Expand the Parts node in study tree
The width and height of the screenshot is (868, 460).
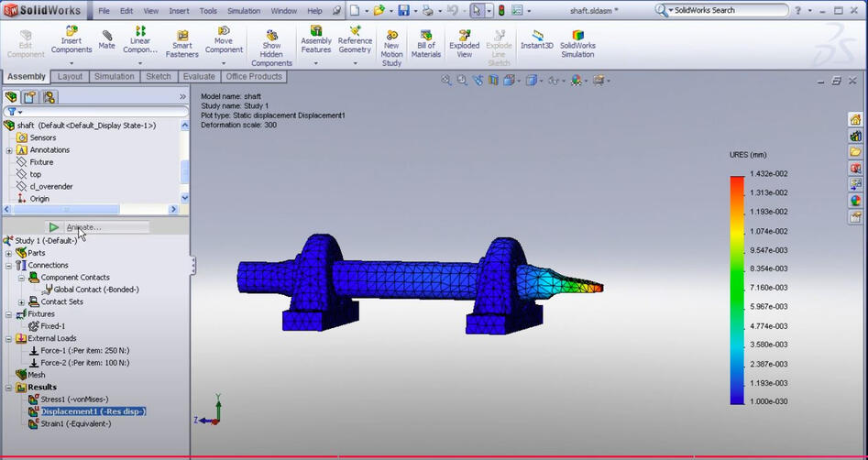[9, 253]
